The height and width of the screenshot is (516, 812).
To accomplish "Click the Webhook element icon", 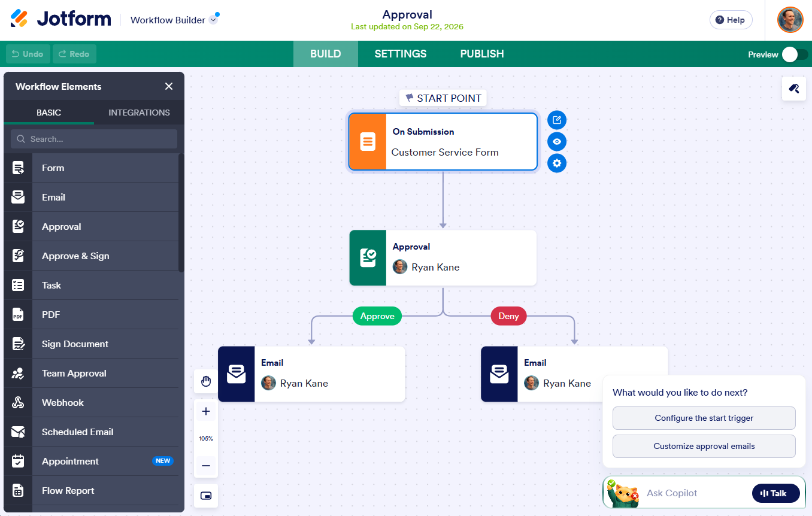I will click(x=18, y=403).
